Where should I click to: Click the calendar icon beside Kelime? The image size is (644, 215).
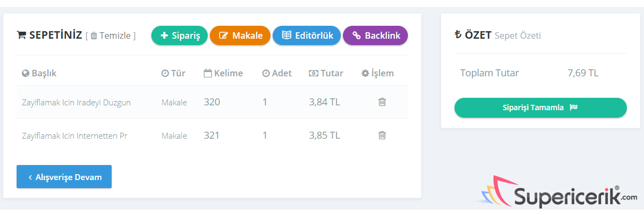(208, 74)
